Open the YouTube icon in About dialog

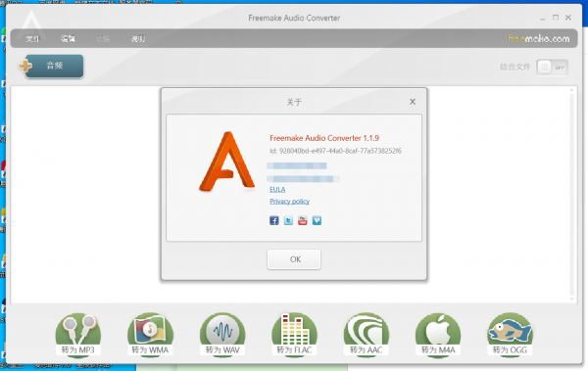tap(303, 220)
